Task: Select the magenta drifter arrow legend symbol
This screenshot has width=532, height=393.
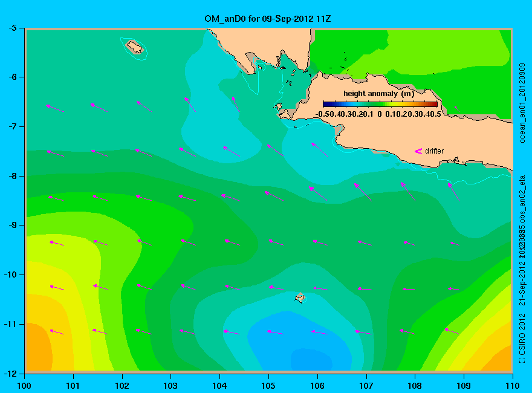Action: [x=418, y=151]
